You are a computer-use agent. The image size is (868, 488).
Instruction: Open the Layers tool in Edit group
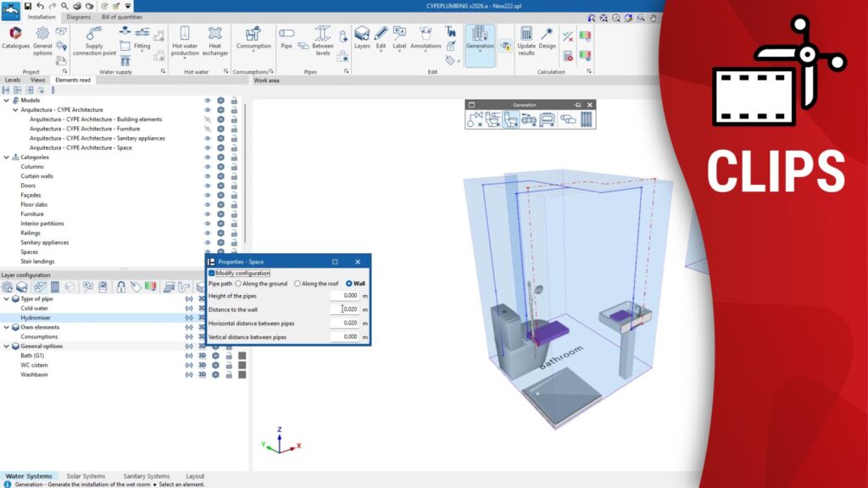(362, 38)
